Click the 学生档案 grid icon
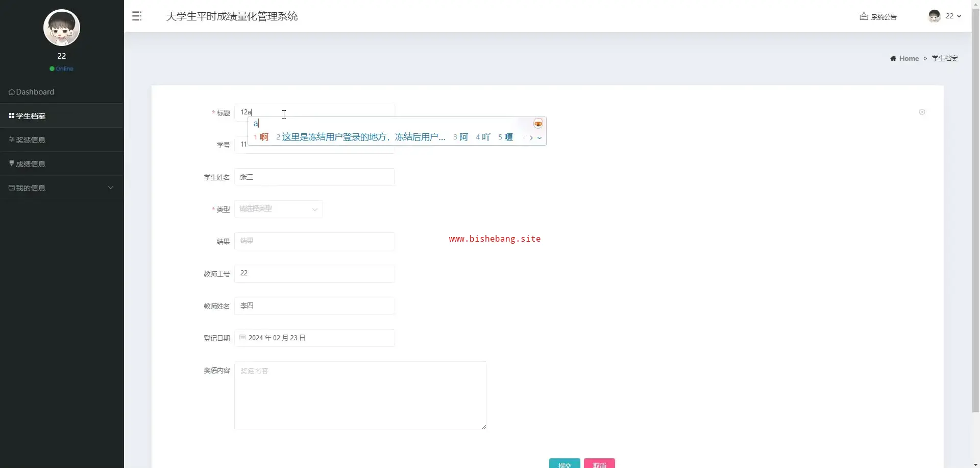 [x=12, y=116]
